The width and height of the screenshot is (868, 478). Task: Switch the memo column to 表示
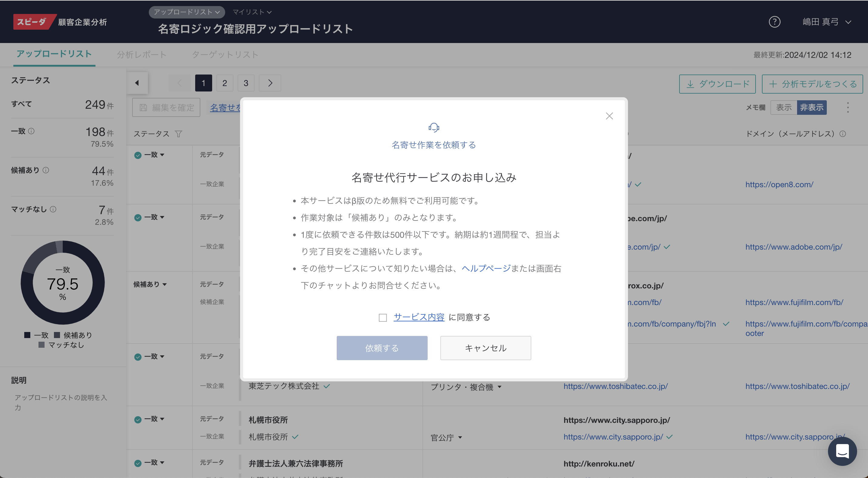(x=783, y=108)
